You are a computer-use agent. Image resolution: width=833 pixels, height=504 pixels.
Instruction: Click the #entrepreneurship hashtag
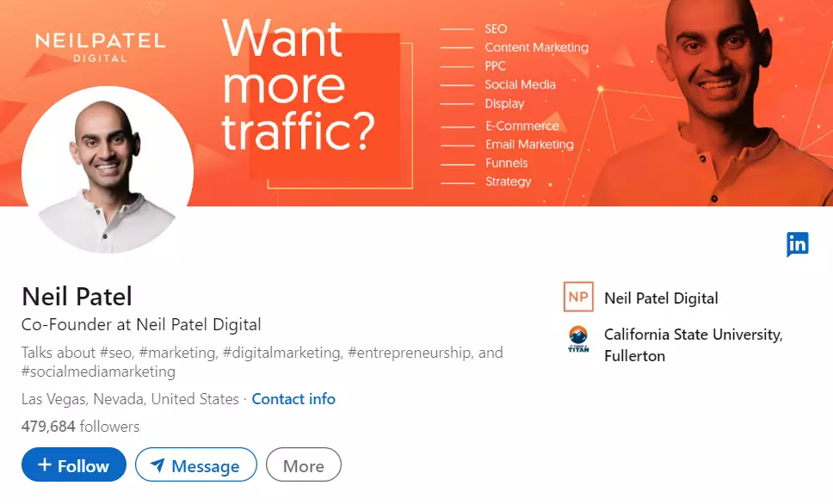click(410, 353)
